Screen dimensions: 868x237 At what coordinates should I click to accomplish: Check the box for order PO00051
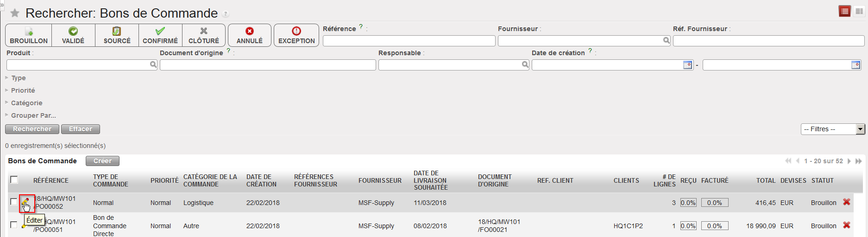14,225
